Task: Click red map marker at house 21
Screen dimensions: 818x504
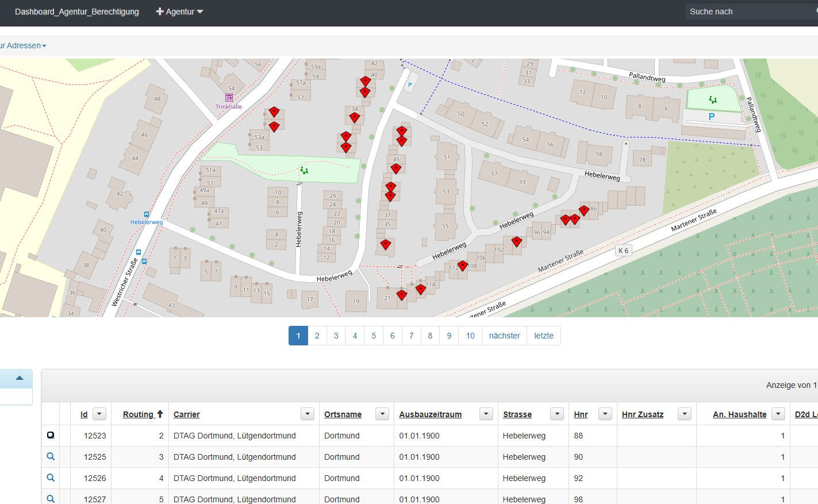Action: [x=402, y=295]
